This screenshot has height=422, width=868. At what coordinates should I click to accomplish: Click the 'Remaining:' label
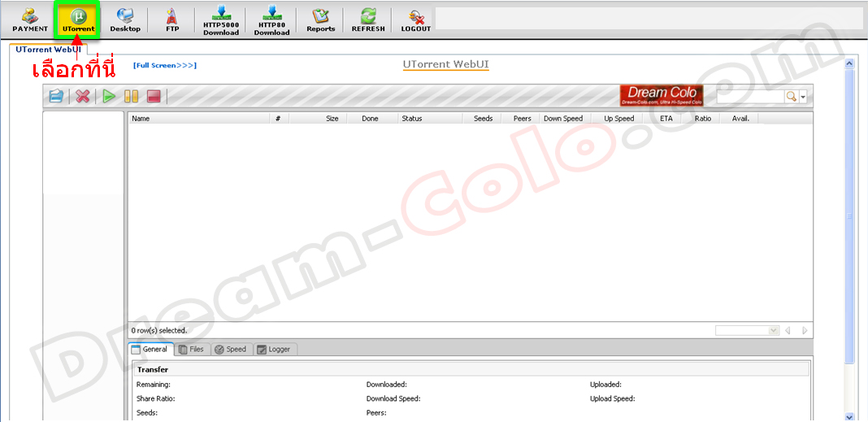154,385
